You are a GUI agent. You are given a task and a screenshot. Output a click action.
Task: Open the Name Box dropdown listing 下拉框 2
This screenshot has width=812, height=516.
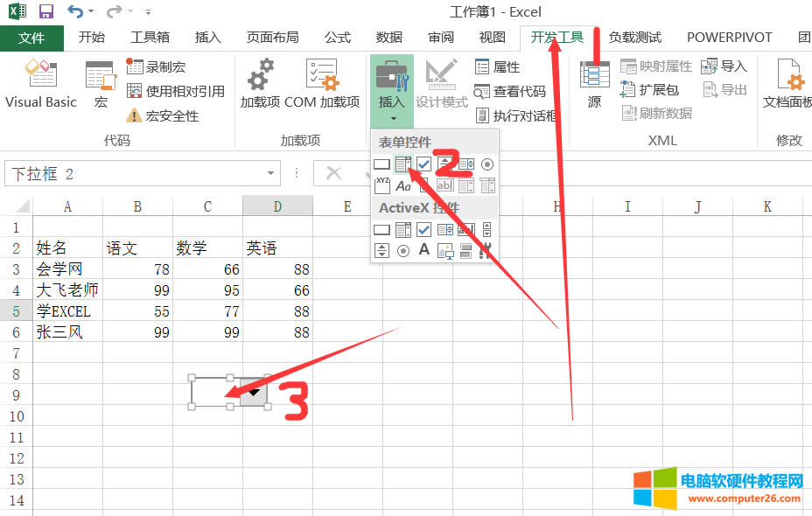pos(271,173)
